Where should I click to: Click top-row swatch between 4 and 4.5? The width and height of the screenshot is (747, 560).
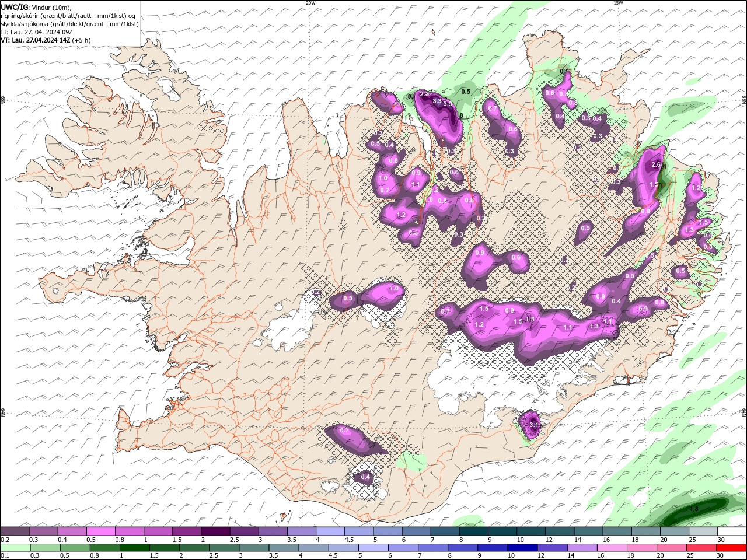click(330, 531)
